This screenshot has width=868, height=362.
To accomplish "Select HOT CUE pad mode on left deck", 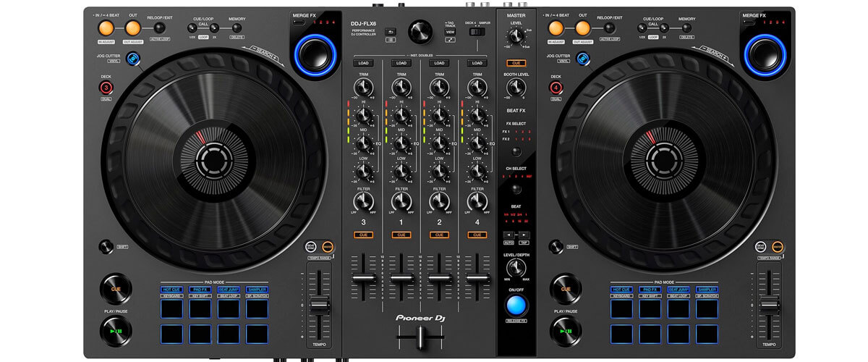I will click(x=171, y=290).
